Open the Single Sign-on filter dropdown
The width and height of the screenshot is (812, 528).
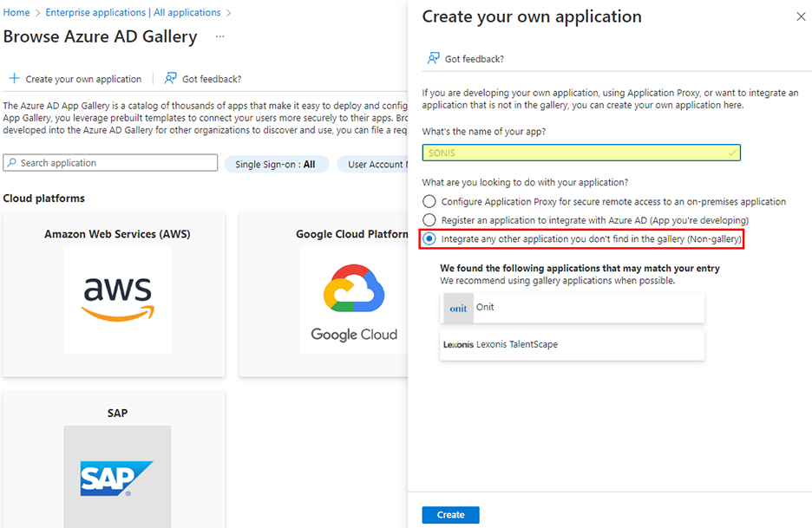[x=276, y=164]
